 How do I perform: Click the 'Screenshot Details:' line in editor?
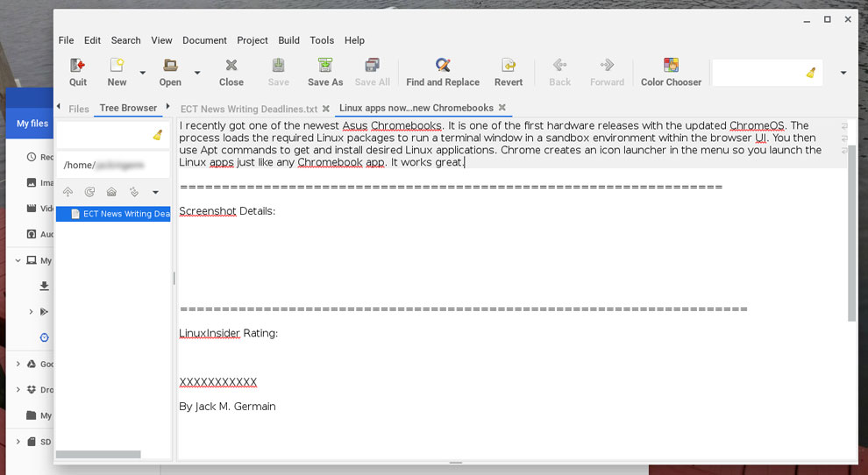(x=227, y=211)
